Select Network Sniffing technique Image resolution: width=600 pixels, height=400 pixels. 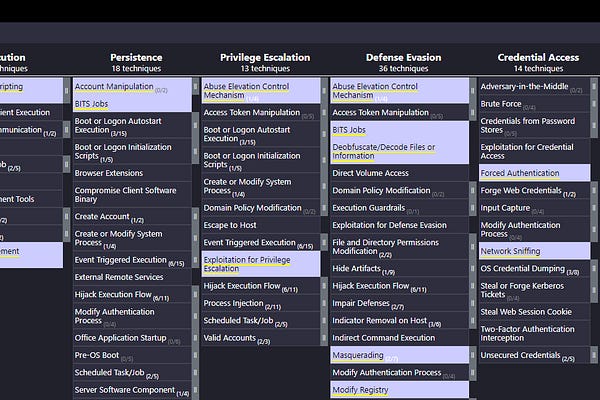(534, 251)
